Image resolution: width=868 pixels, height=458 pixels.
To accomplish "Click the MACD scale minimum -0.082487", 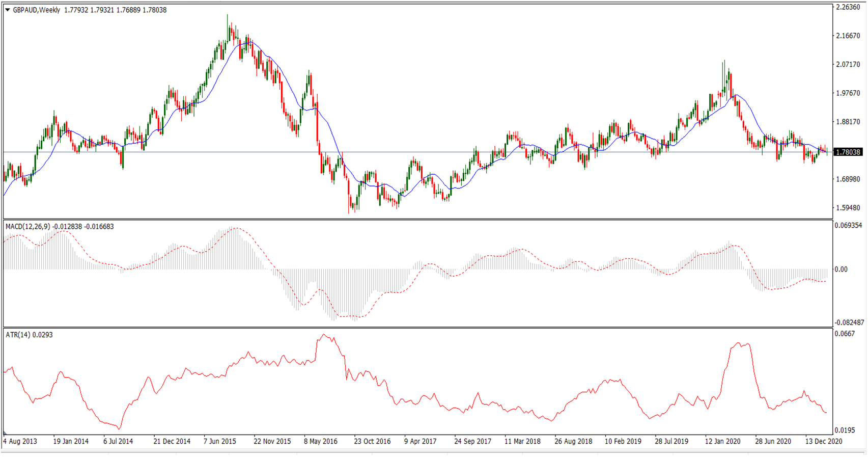I will [849, 322].
